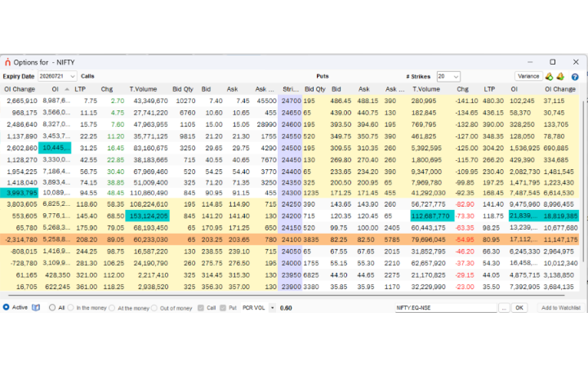Image resolution: width=588 pixels, height=366 pixels.
Task: Toggle the Call checkbox
Action: pos(201,308)
